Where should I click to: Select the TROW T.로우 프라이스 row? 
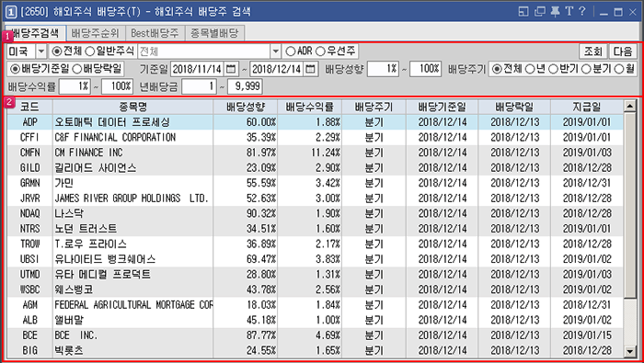click(x=315, y=244)
